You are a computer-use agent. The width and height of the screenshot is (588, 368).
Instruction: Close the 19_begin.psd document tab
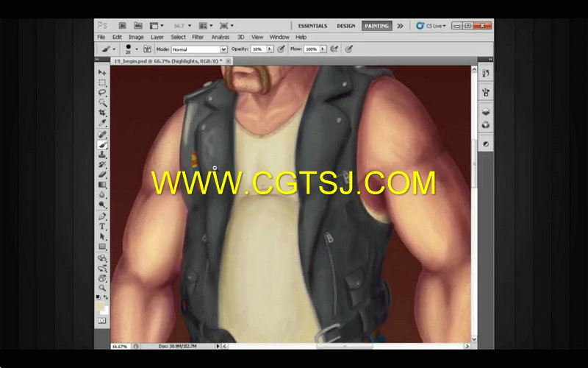click(229, 61)
